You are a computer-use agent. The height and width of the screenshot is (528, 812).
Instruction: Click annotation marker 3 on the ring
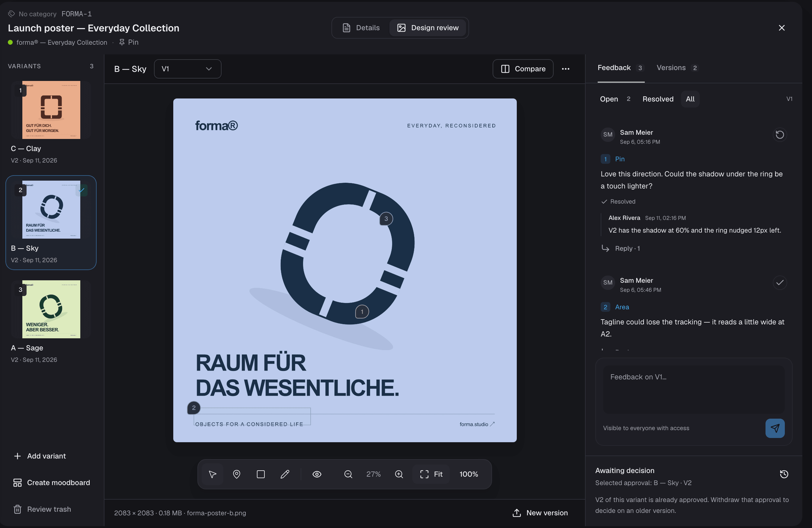[x=386, y=219]
